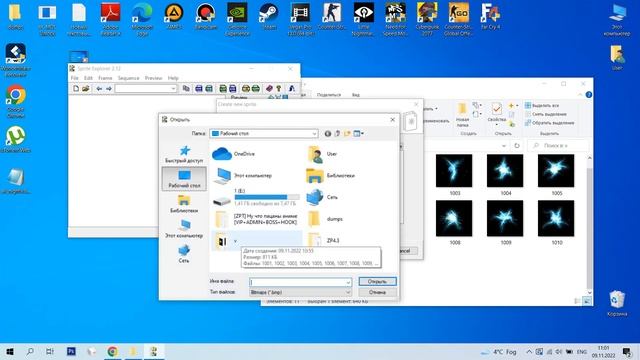Click the ENG language indicator in tray
The height and width of the screenshot is (360, 640).
coord(582,351)
